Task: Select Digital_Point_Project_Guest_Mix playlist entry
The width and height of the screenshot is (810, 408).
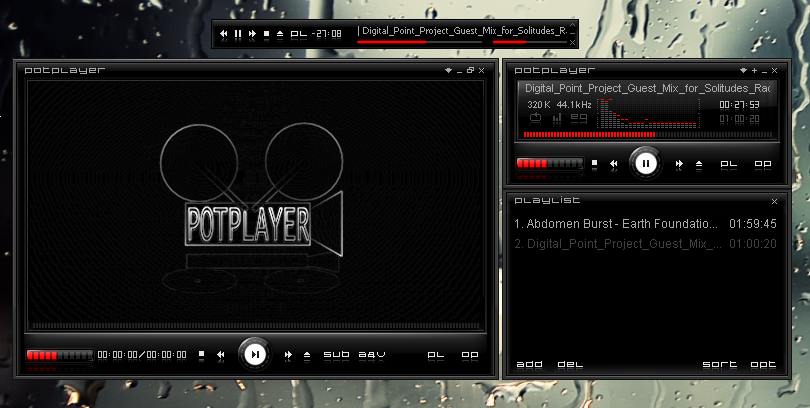Action: [646, 243]
